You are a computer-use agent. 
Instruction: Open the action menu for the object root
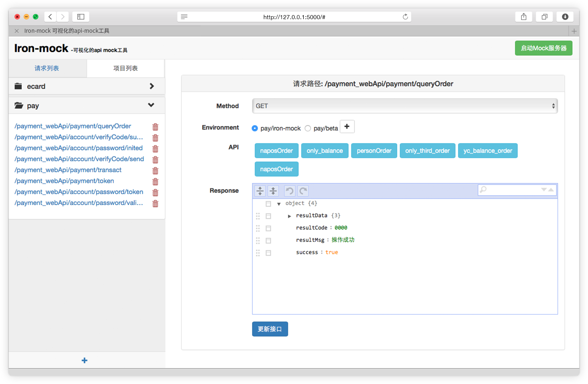(268, 204)
